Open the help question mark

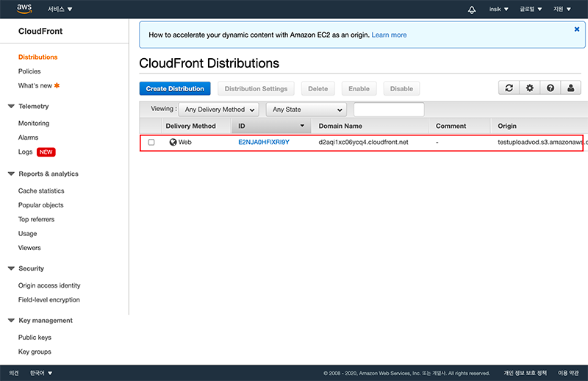pos(550,88)
